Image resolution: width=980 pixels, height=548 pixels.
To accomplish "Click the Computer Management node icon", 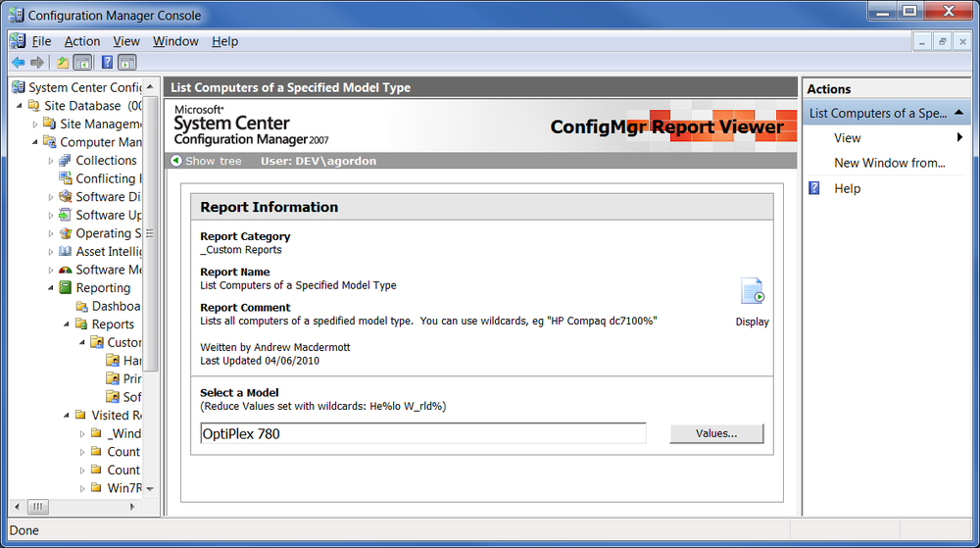I will click(x=49, y=142).
